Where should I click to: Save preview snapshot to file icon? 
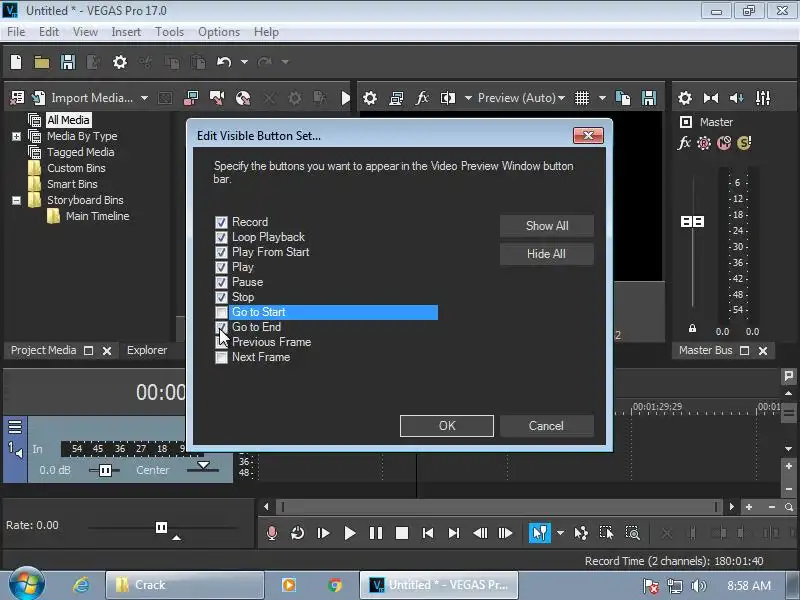[x=649, y=97]
